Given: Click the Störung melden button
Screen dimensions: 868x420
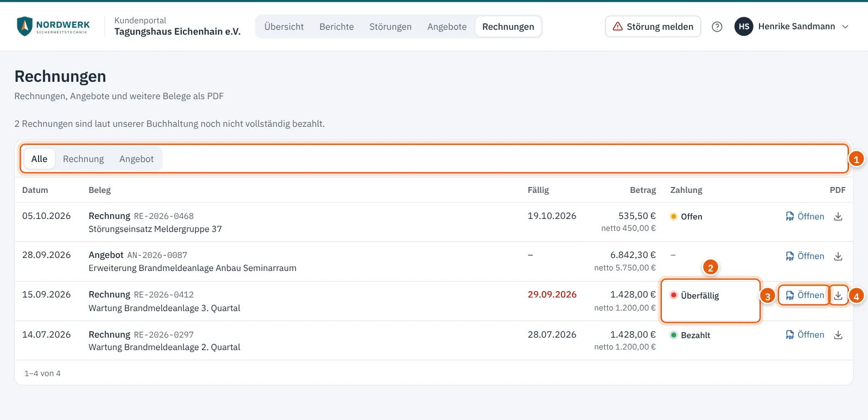Looking at the screenshot, I should pos(653,27).
